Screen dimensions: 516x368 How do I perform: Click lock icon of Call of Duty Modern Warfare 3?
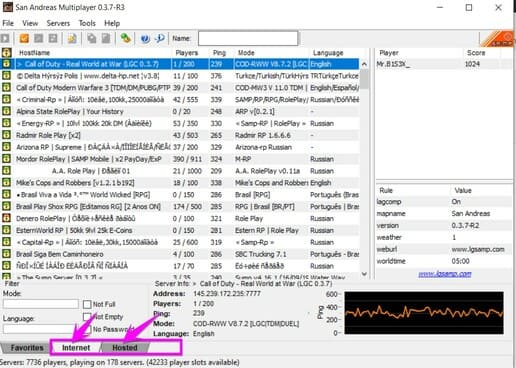pyautogui.click(x=6, y=88)
